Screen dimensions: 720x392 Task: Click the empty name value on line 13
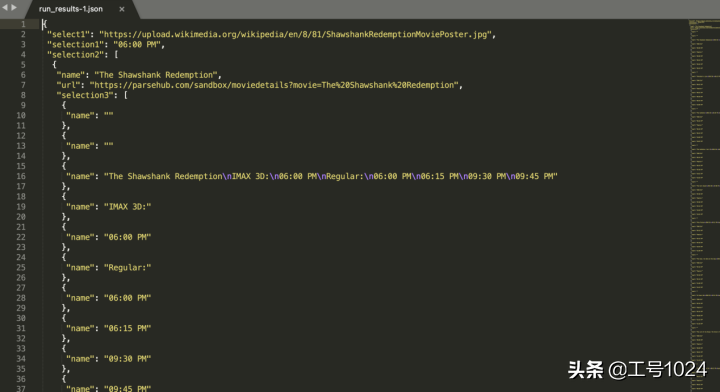[108, 146]
